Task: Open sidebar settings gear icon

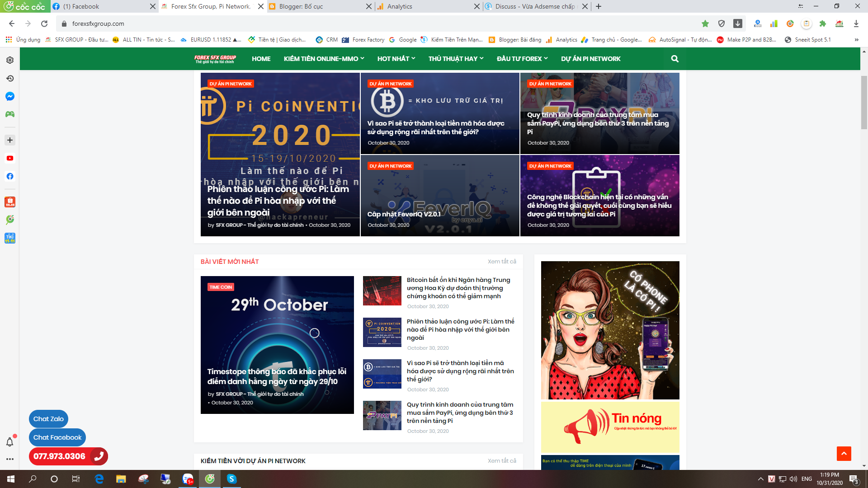Action: click(x=10, y=60)
